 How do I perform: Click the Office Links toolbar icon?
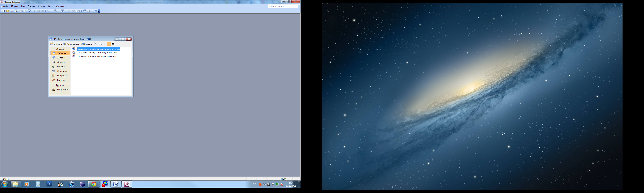tap(55, 11)
